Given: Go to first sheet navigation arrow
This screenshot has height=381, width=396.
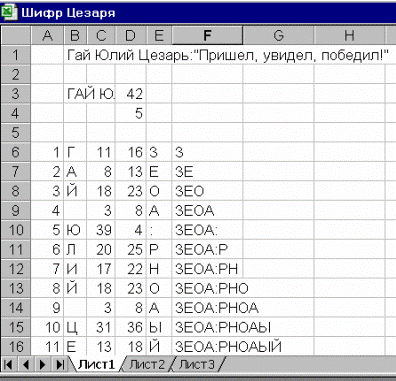Looking at the screenshot, I should click(8, 365).
